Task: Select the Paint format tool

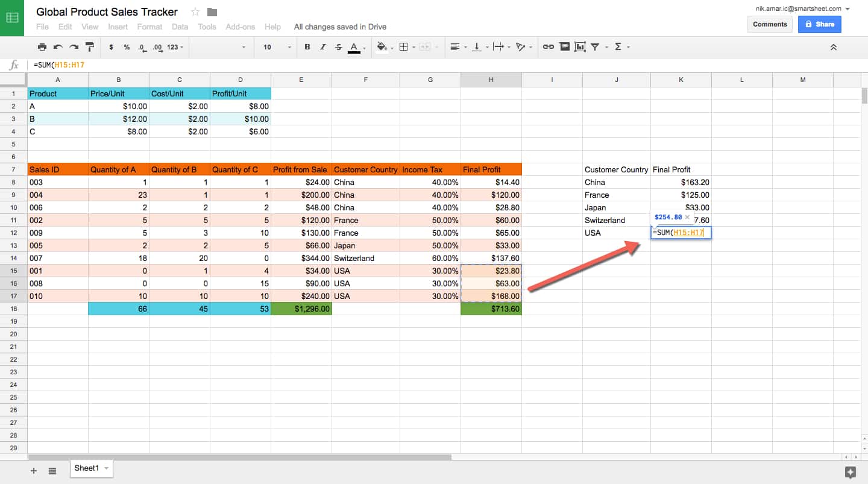Action: click(90, 47)
